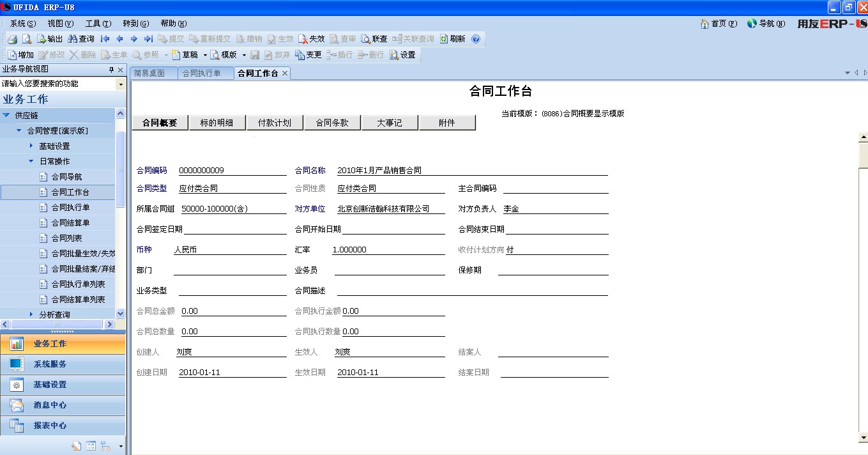Click the 合同名称 field
Viewport: 868px width, 455px height.
(x=473, y=171)
